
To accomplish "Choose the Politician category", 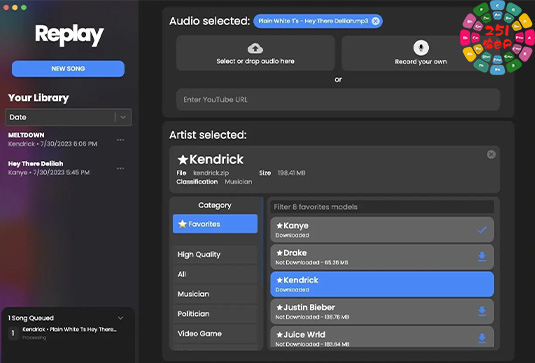I will coord(215,314).
